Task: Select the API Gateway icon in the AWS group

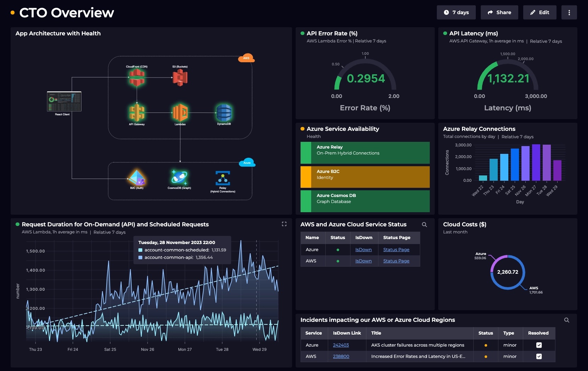Action: pyautogui.click(x=137, y=113)
